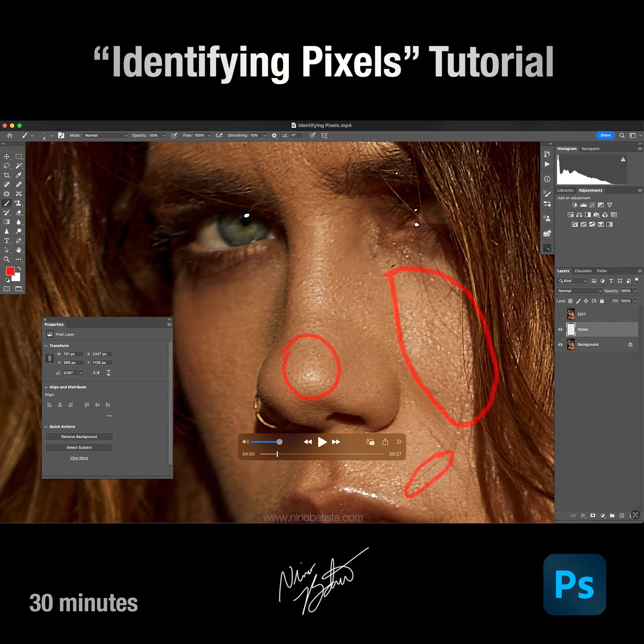The width and height of the screenshot is (644, 644).
Task: Select the Gradient tool
Action: 7,222
